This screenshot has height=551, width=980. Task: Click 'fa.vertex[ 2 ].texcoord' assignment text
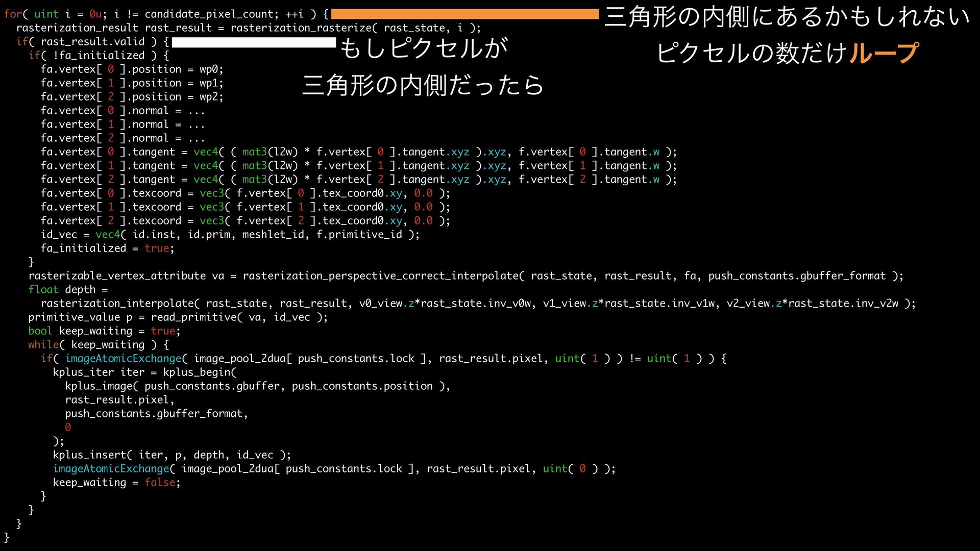111,221
